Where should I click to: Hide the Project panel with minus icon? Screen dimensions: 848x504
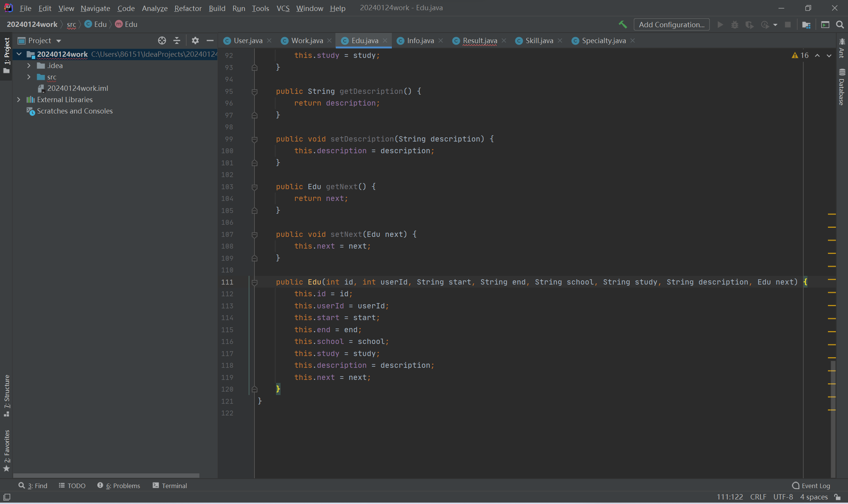tap(210, 40)
